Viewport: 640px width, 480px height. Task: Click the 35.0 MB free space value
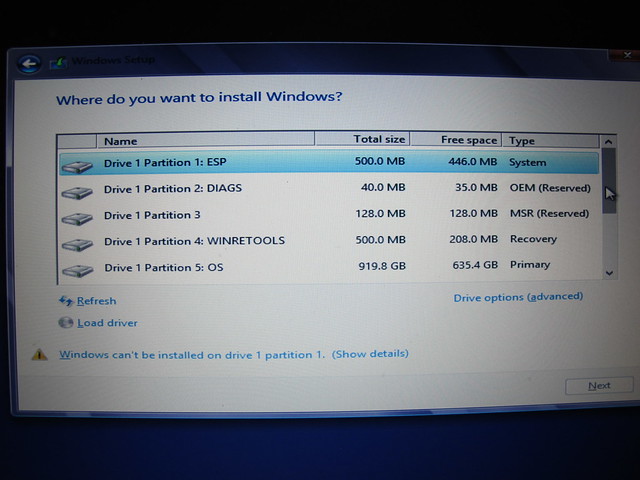[476, 187]
